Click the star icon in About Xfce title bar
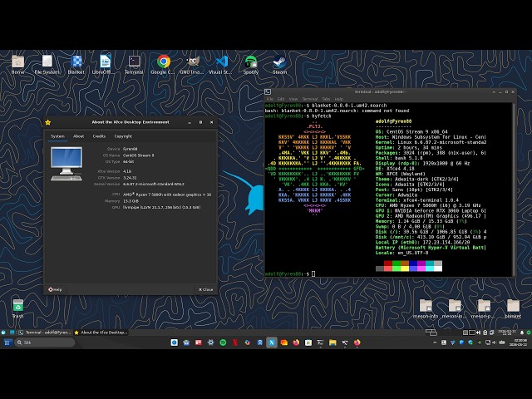The width and height of the screenshot is (532, 399). click(x=48, y=122)
